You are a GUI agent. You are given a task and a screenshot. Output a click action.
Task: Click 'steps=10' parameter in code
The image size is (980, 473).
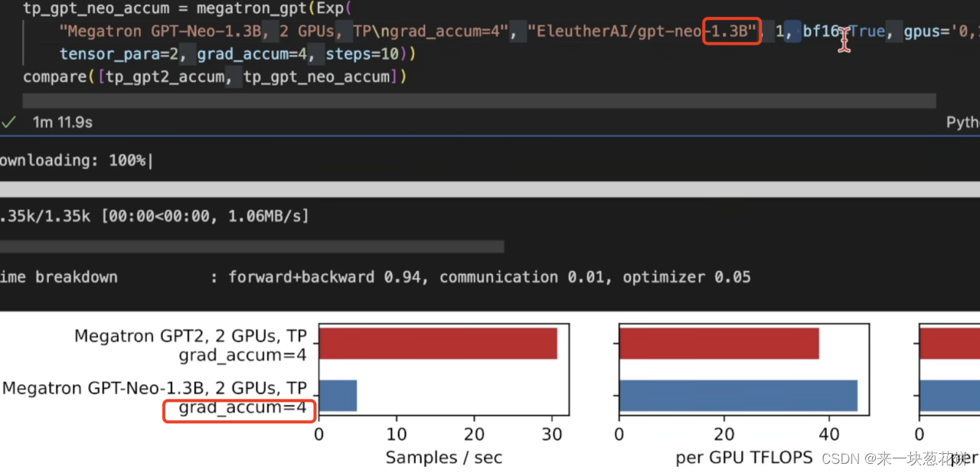362,55
